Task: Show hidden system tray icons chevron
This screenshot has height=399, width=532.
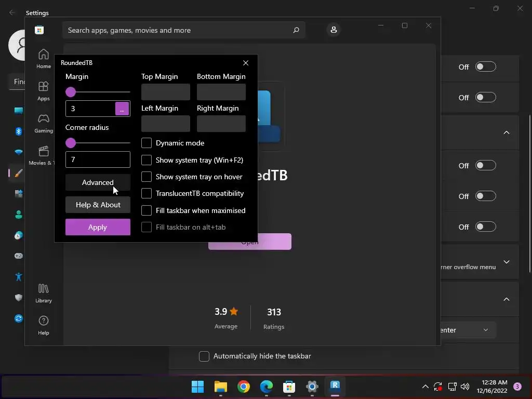Action: [x=425, y=387]
